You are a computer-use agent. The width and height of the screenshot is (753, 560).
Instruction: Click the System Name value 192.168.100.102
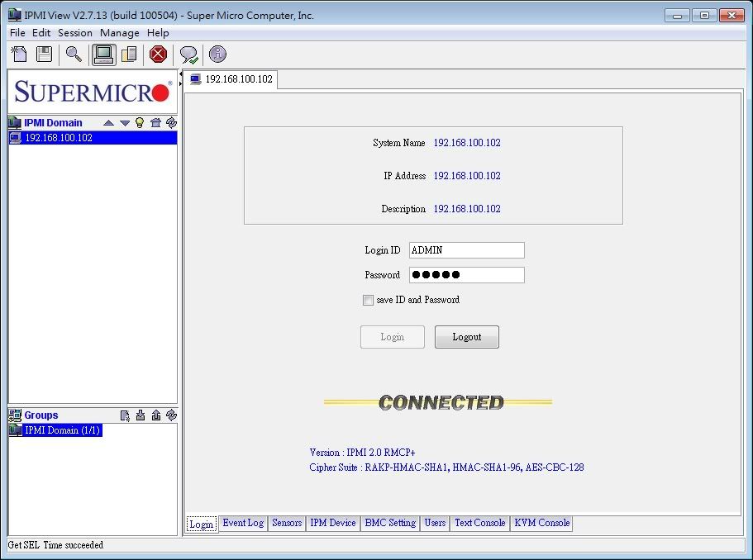click(x=467, y=143)
